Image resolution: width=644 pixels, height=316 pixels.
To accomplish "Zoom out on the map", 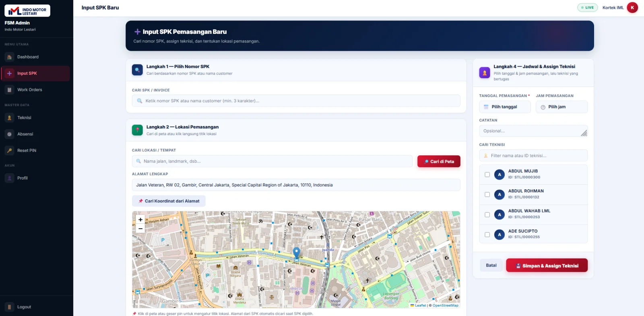I will 140,228.
